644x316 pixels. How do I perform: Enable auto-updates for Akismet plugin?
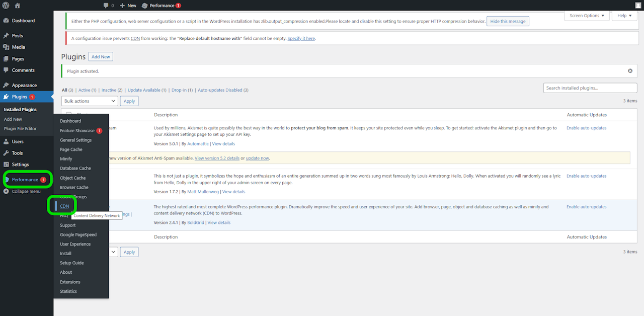click(x=586, y=128)
